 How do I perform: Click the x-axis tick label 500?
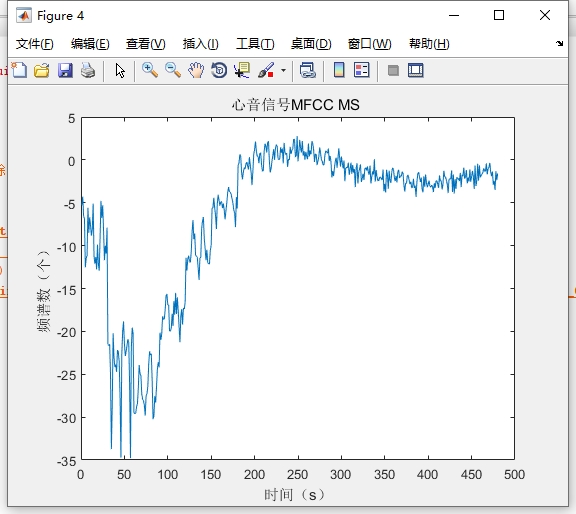514,474
